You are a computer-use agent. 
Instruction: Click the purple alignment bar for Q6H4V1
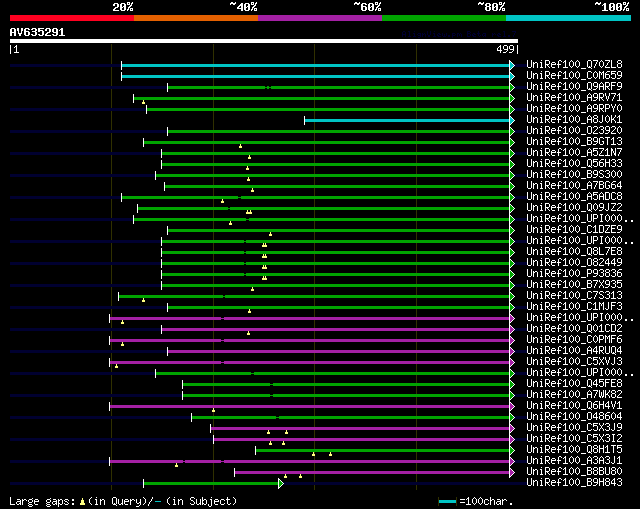[310, 407]
